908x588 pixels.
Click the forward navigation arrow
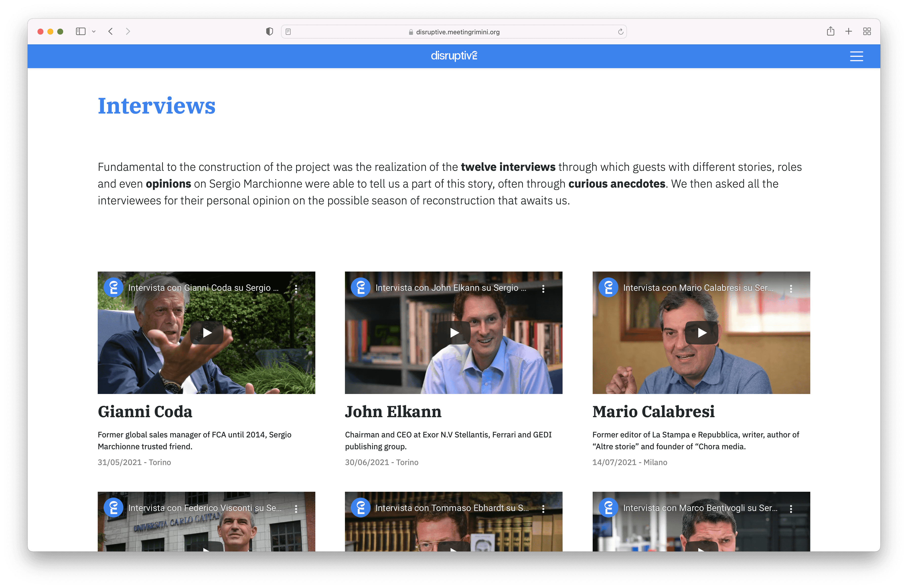tap(128, 32)
